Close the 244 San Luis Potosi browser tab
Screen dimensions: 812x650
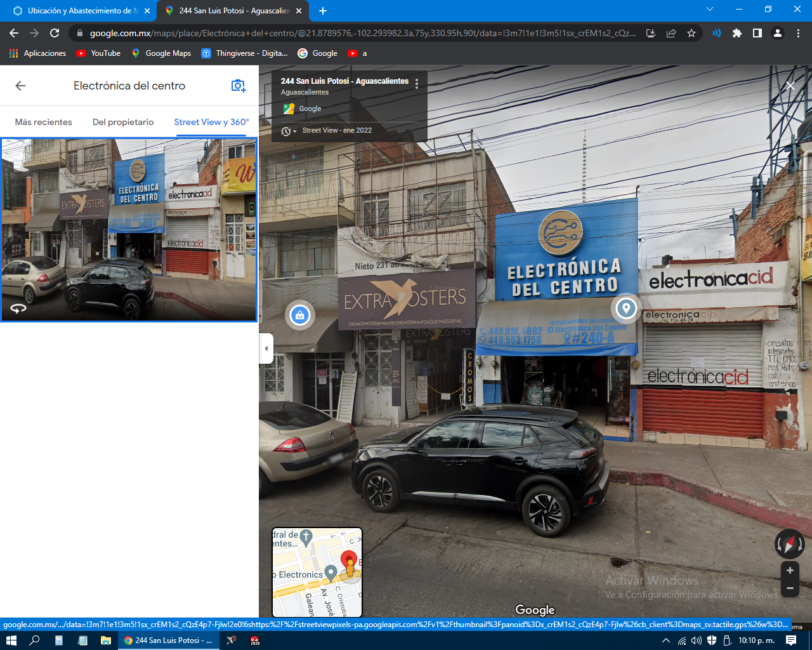point(299,11)
